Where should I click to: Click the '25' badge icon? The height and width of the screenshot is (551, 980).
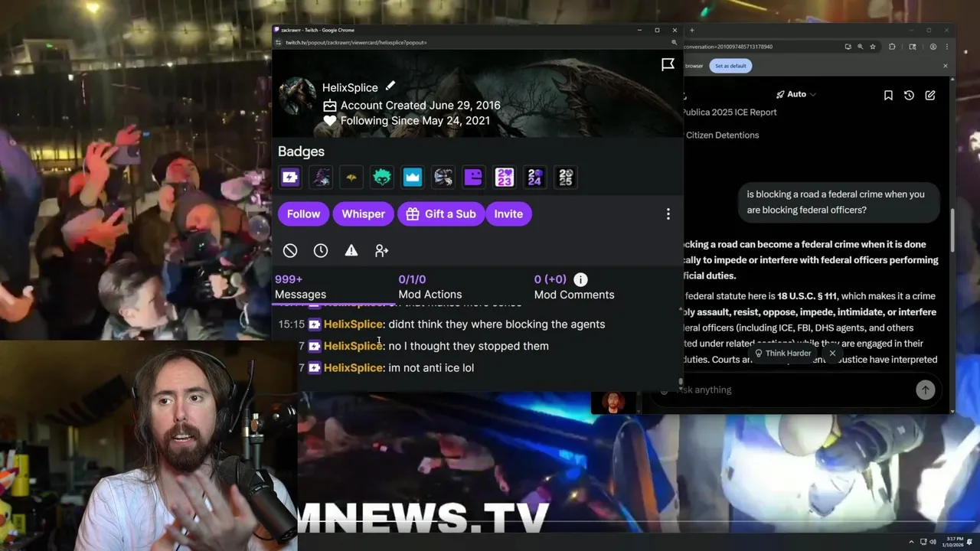pyautogui.click(x=566, y=178)
